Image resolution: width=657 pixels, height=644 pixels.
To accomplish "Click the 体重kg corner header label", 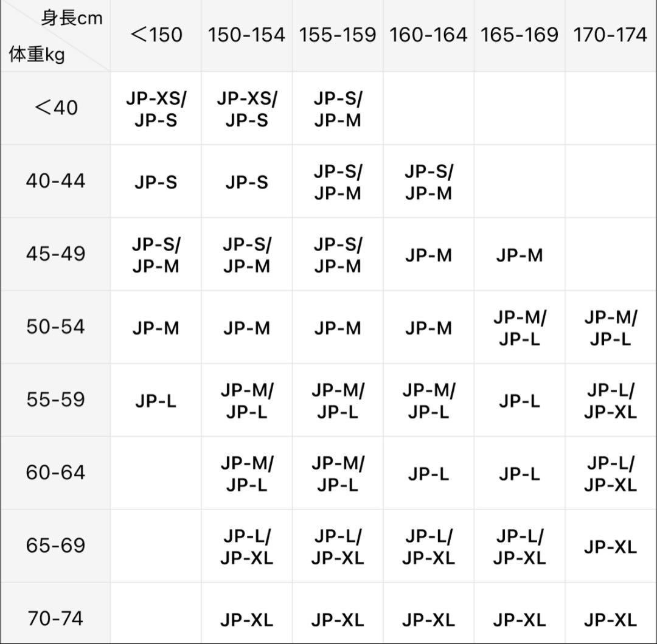I will [37, 55].
